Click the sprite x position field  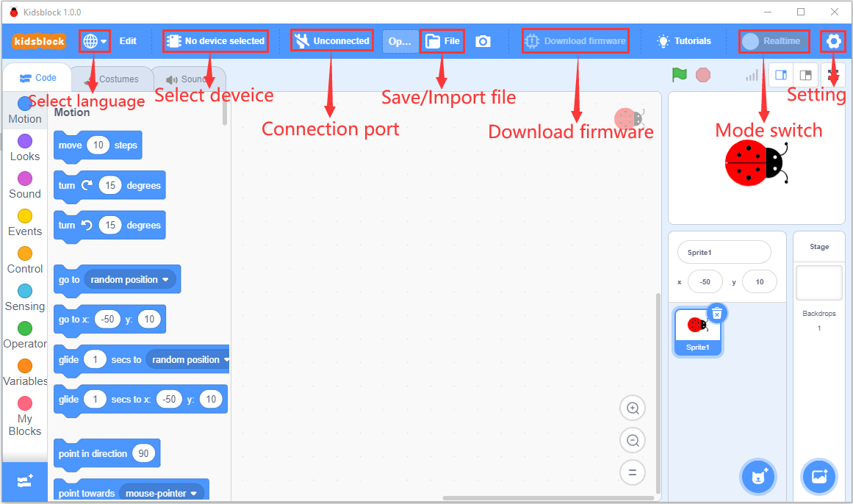tap(705, 281)
